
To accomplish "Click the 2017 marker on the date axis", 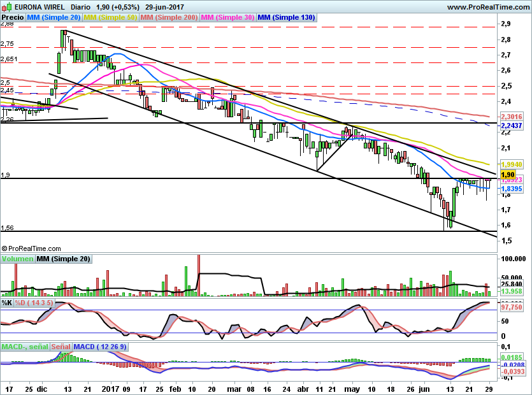I will coord(111,388).
